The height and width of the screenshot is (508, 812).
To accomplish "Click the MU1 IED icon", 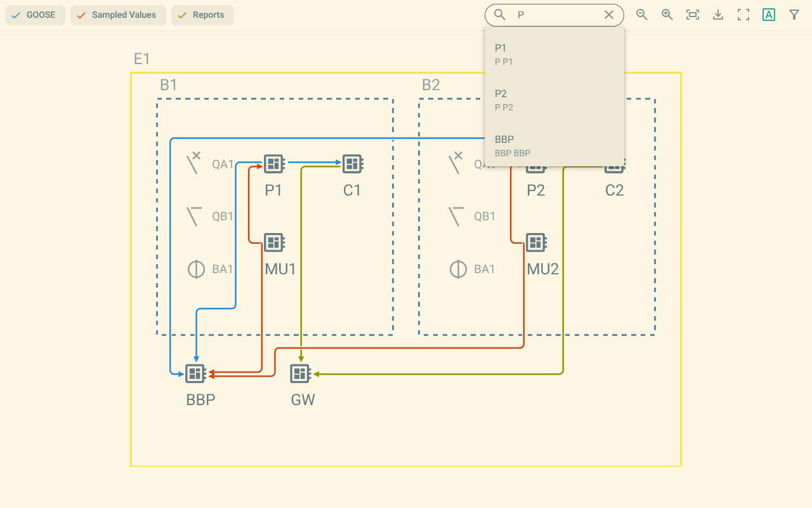I will click(x=273, y=243).
